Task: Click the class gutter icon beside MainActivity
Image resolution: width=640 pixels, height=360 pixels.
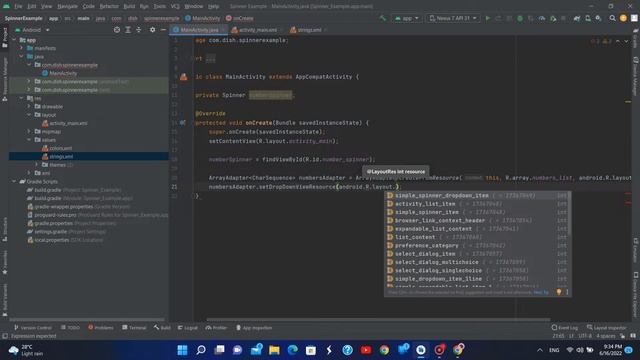Action: click(184, 77)
